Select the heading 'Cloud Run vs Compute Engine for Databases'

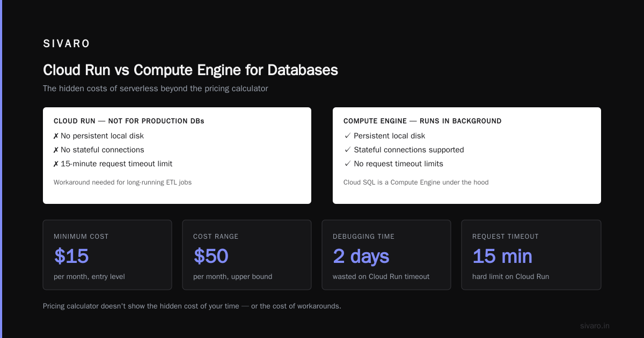[x=191, y=70]
